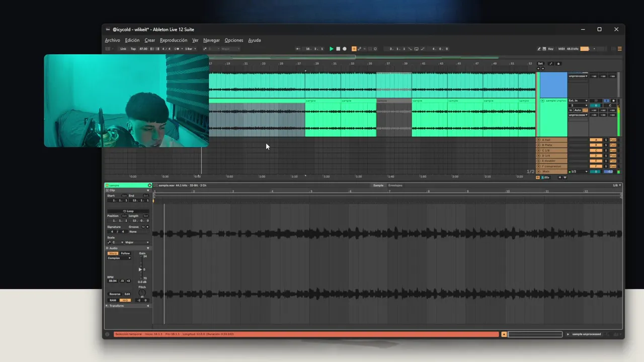This screenshot has width=644, height=362.
Task: Open the Archivo menu
Action: [x=112, y=40]
